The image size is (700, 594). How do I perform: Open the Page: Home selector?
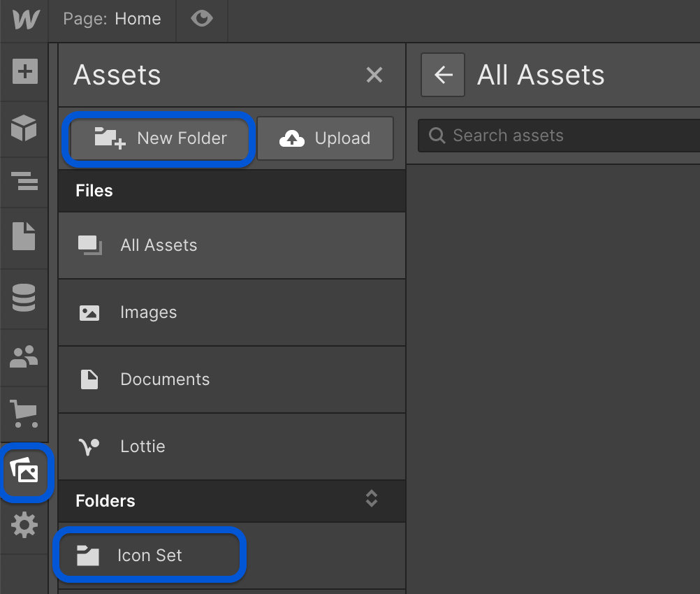(112, 19)
